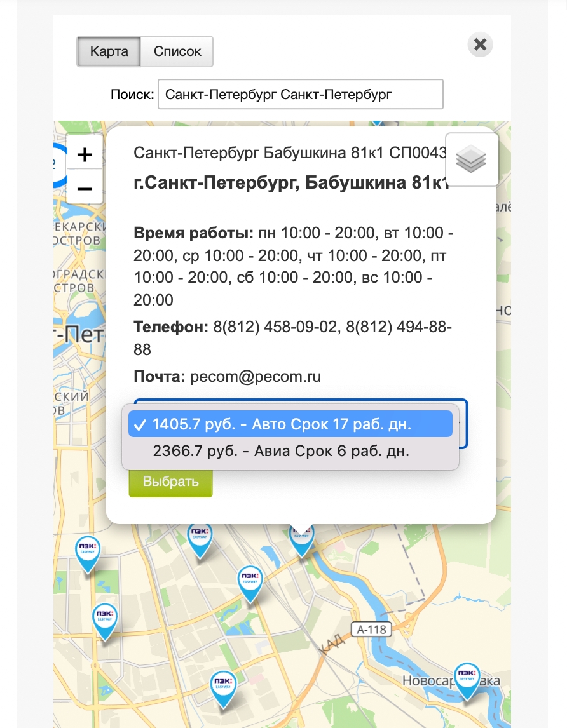
Task: Close the pickup point dialog
Action: tap(480, 44)
